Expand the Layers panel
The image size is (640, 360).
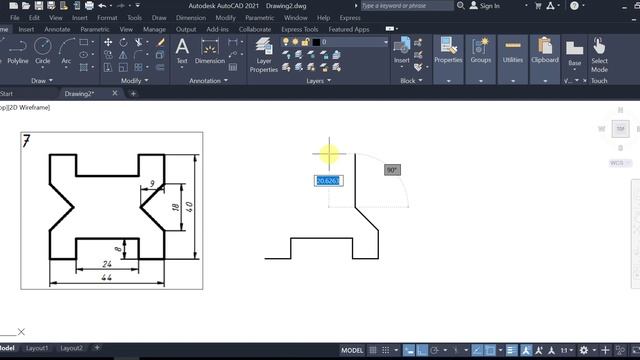(x=318, y=81)
